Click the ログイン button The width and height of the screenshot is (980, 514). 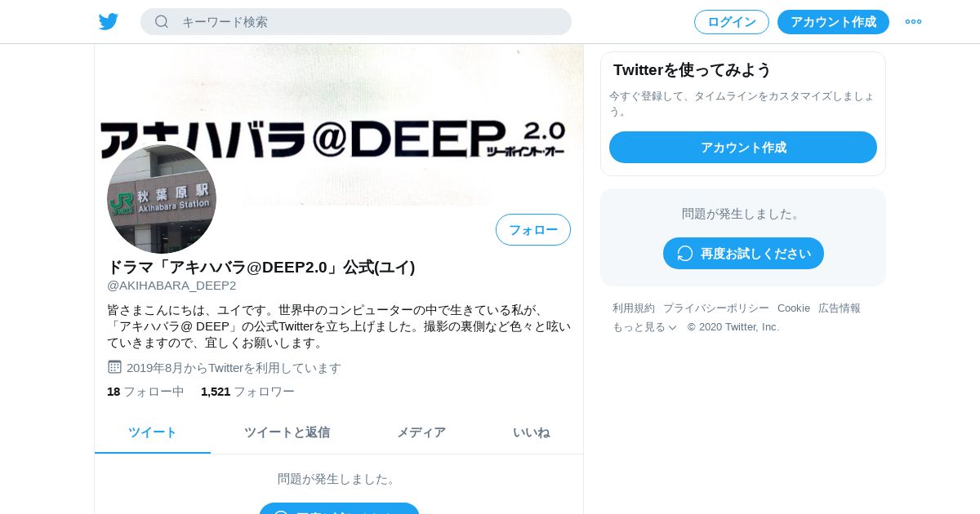click(x=732, y=22)
